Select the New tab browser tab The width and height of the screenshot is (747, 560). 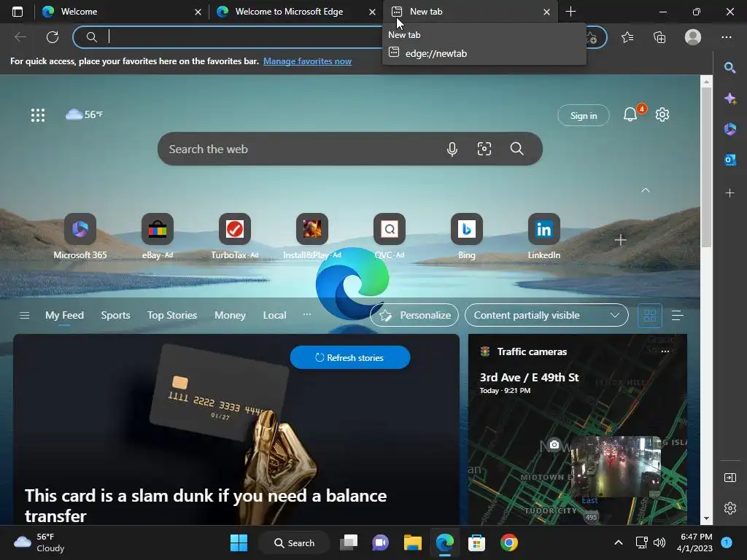(x=469, y=12)
